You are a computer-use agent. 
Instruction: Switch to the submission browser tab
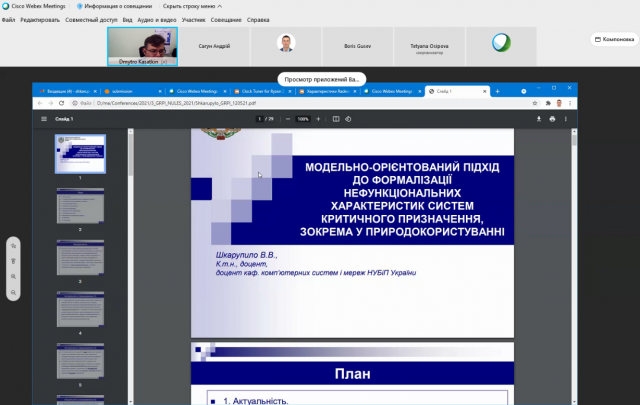(133, 91)
